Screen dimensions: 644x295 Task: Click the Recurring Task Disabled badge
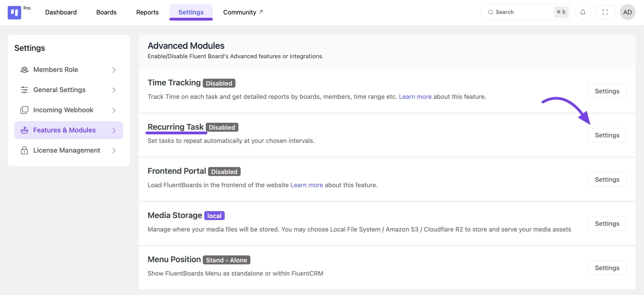[x=222, y=127]
